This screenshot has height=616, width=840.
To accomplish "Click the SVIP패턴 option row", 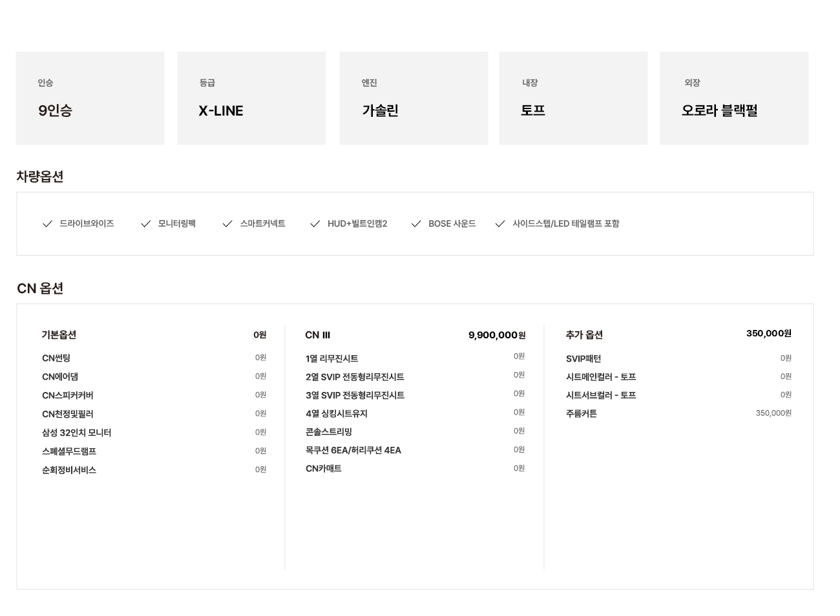I will coord(678,359).
